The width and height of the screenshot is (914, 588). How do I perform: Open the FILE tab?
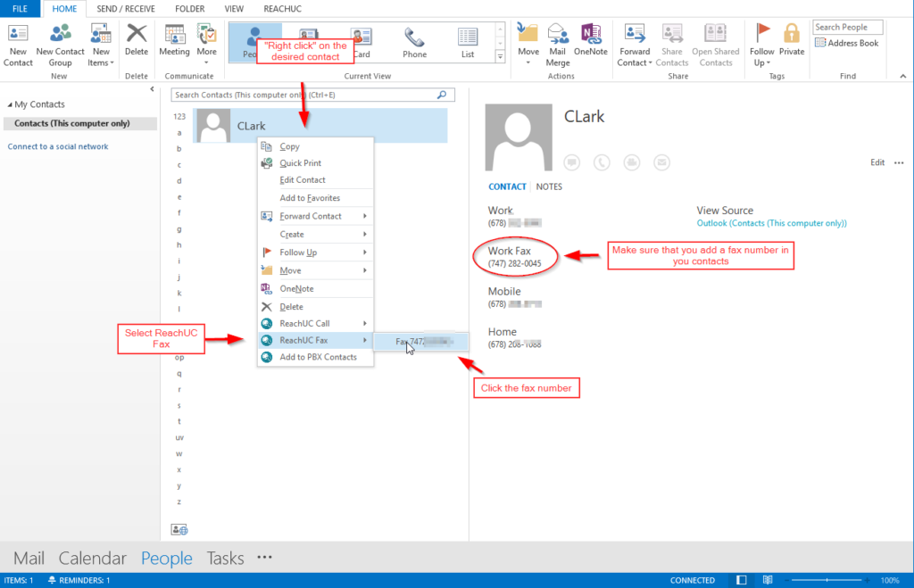[x=20, y=9]
